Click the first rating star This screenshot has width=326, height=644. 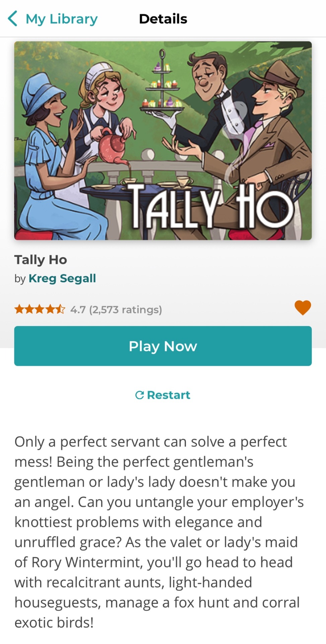[19, 309]
